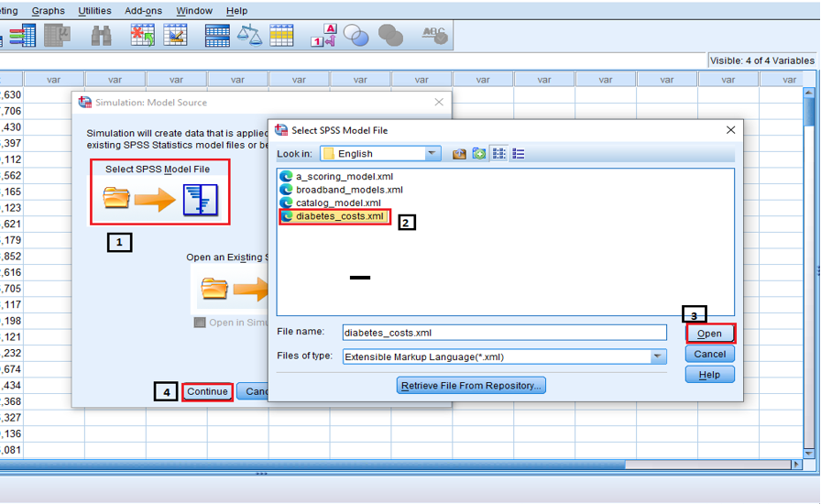This screenshot has height=504, width=821.
Task: Click the last var column header on right
Action: point(782,80)
